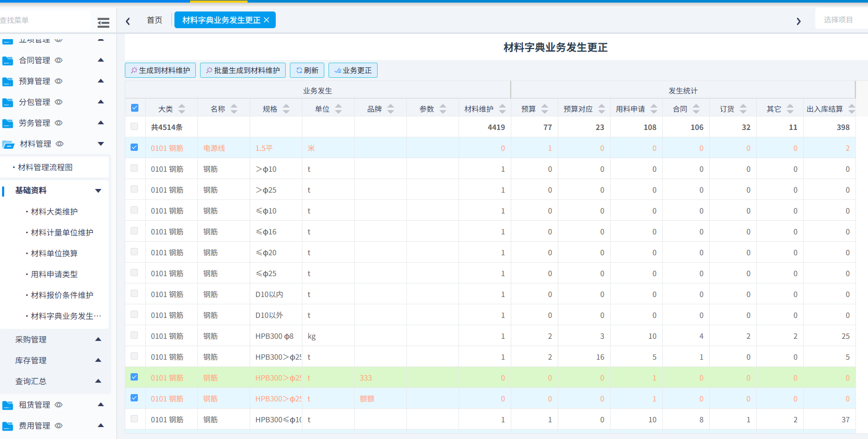Sort by the 合同 column arrows

tap(696, 109)
